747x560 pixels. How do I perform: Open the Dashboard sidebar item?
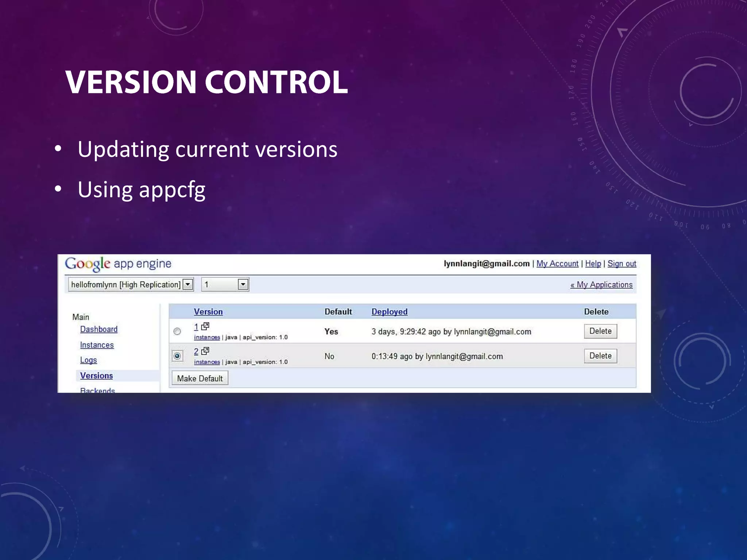[98, 329]
